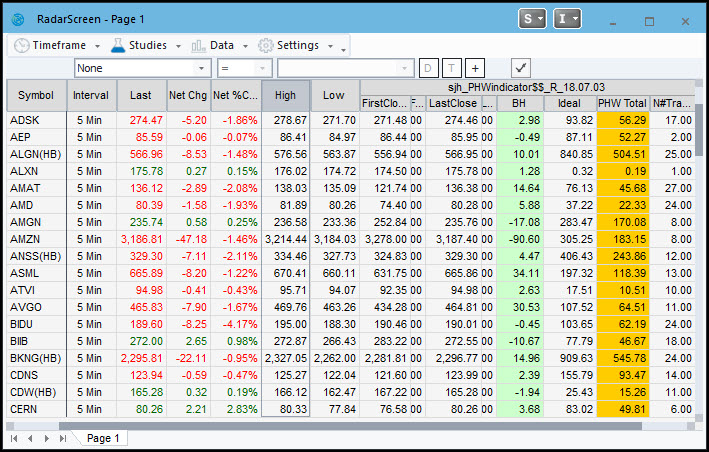Select the AEP symbol cell
The height and width of the screenshot is (452, 709).
[36, 137]
